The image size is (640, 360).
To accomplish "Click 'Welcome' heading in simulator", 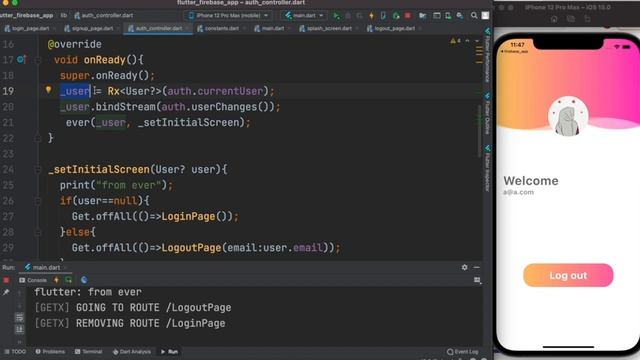I will [x=531, y=181].
